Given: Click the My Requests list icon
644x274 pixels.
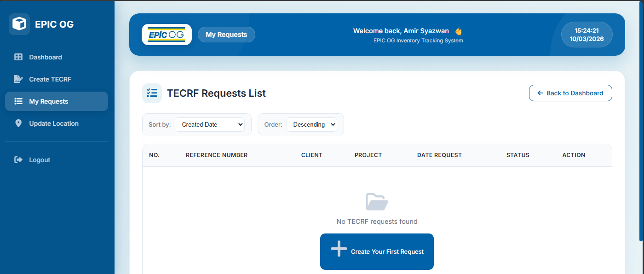Looking at the screenshot, I should click(18, 101).
